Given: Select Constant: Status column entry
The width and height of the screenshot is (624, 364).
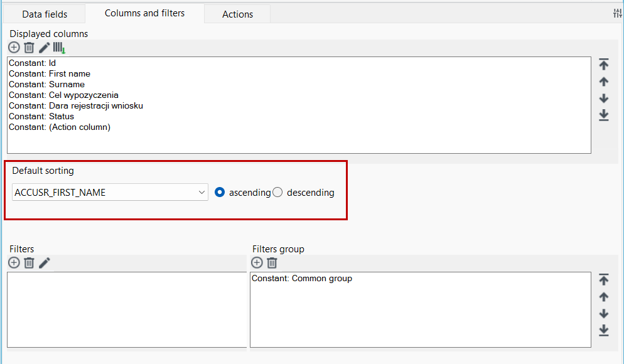Looking at the screenshot, I should click(41, 117).
